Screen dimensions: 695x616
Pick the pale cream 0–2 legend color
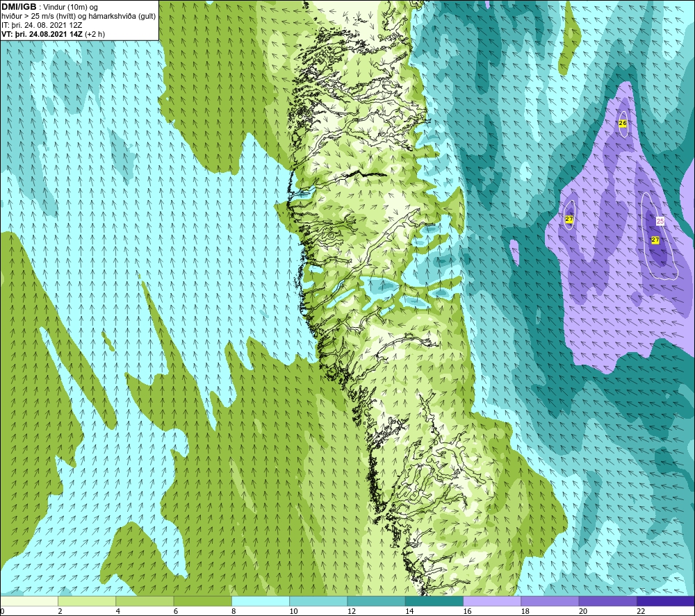pos(29,601)
